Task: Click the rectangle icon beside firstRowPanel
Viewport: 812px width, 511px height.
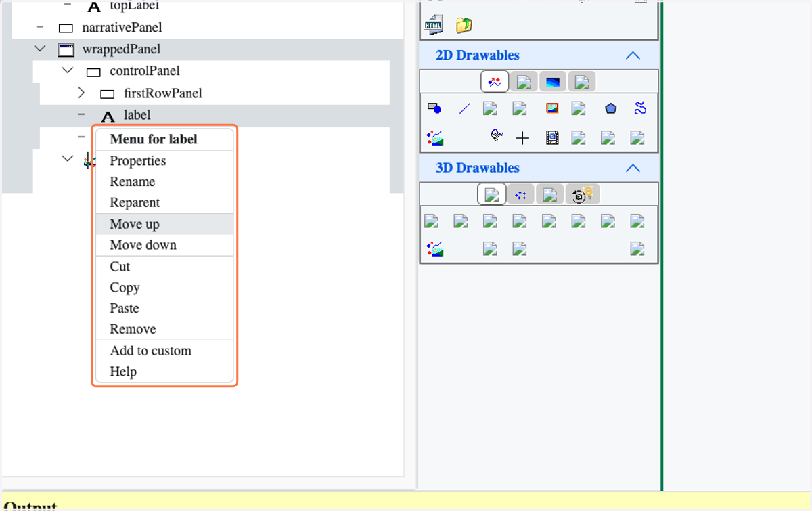Action: click(x=107, y=94)
